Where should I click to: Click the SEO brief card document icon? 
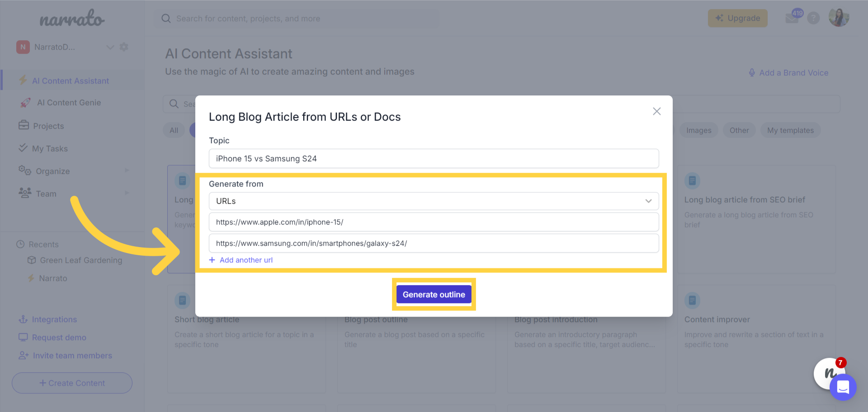[692, 181]
